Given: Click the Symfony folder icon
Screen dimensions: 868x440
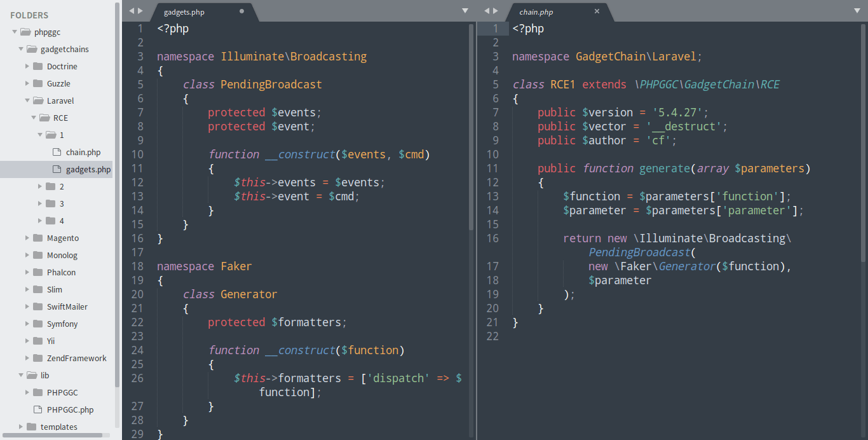Looking at the screenshot, I should [x=37, y=324].
